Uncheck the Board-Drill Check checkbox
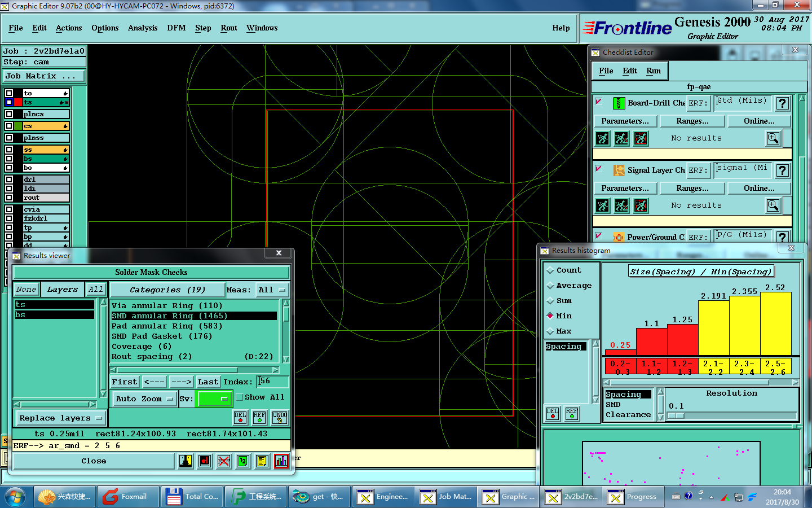Screen dimensions: 812x508 coord(599,102)
